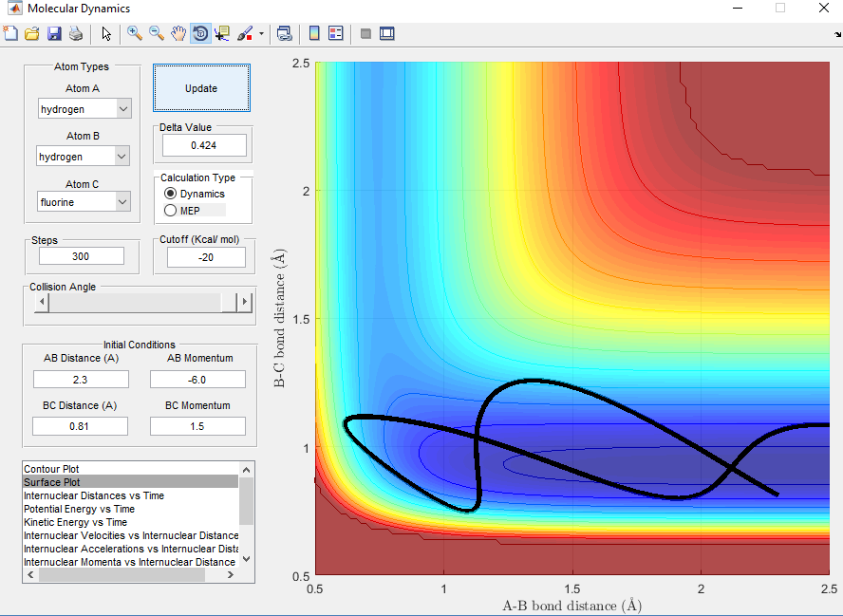Insert a colorbar using the toolbar icon
The image size is (843, 616).
point(314,33)
